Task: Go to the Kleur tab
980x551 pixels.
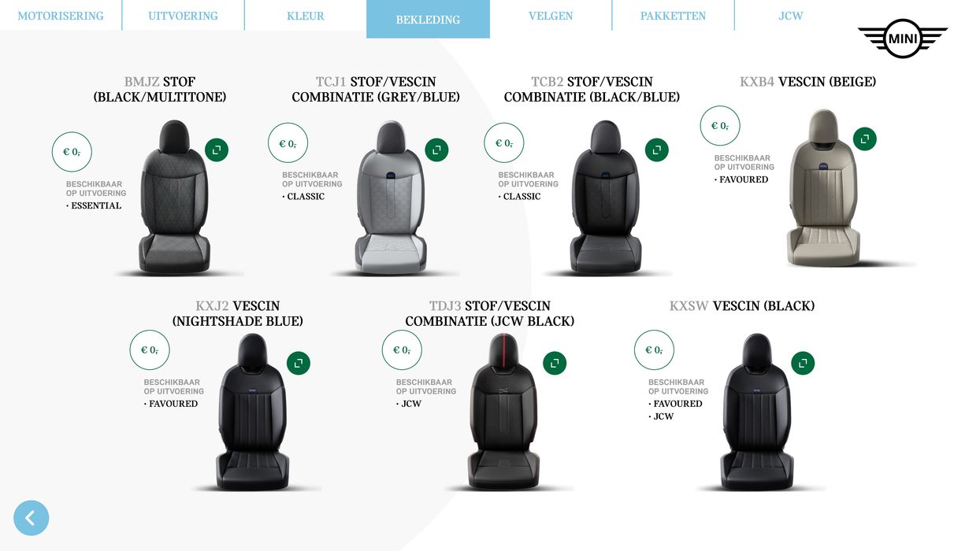Action: pos(306,16)
